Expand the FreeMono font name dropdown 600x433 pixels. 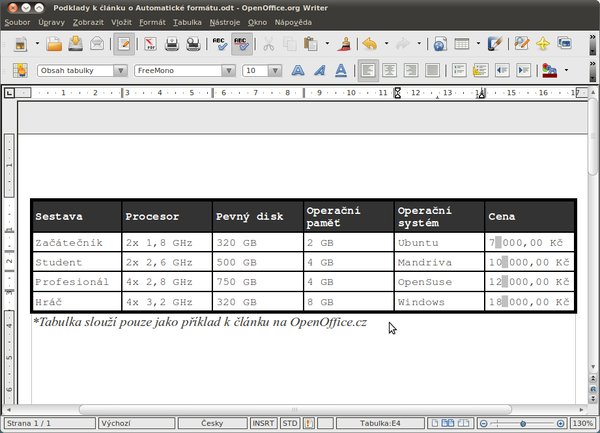pyautogui.click(x=228, y=71)
